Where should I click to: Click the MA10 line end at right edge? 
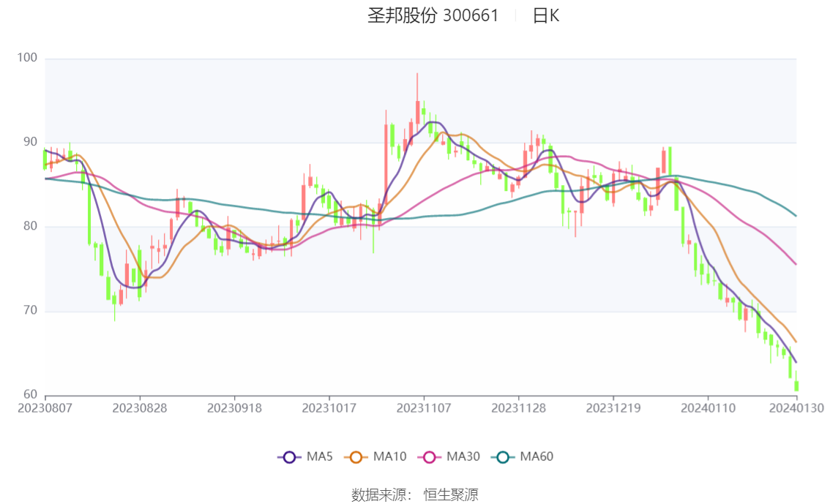point(795,341)
